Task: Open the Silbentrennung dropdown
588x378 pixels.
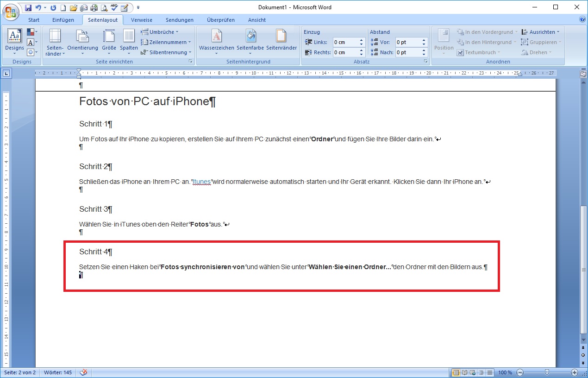Action: (x=165, y=52)
